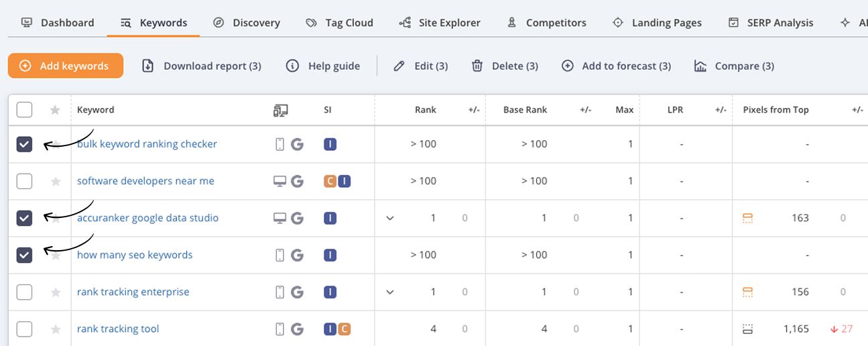Image resolution: width=868 pixels, height=346 pixels.
Task: Click the C intent badge for rank tracking tool
Action: point(344,329)
